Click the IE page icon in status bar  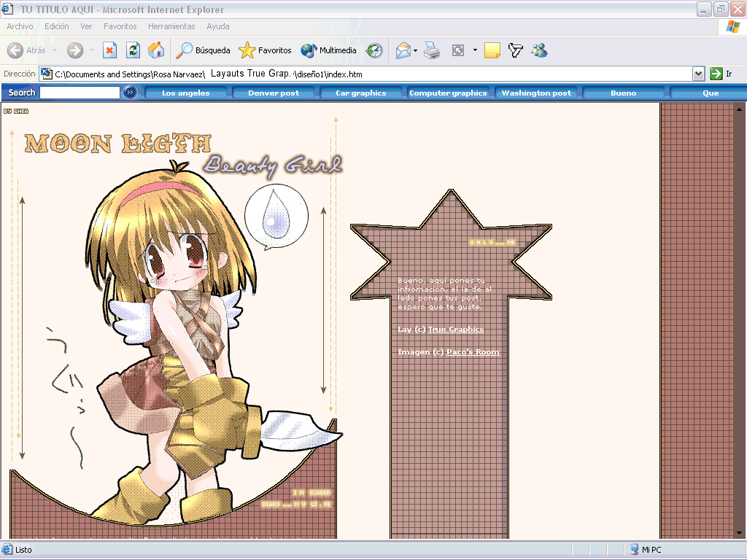coord(7,550)
